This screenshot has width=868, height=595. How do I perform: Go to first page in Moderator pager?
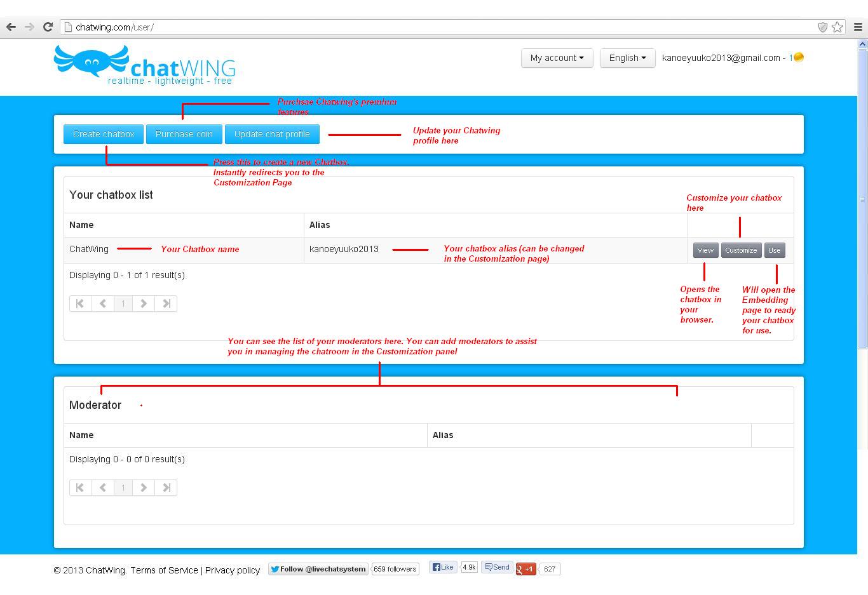(x=81, y=488)
